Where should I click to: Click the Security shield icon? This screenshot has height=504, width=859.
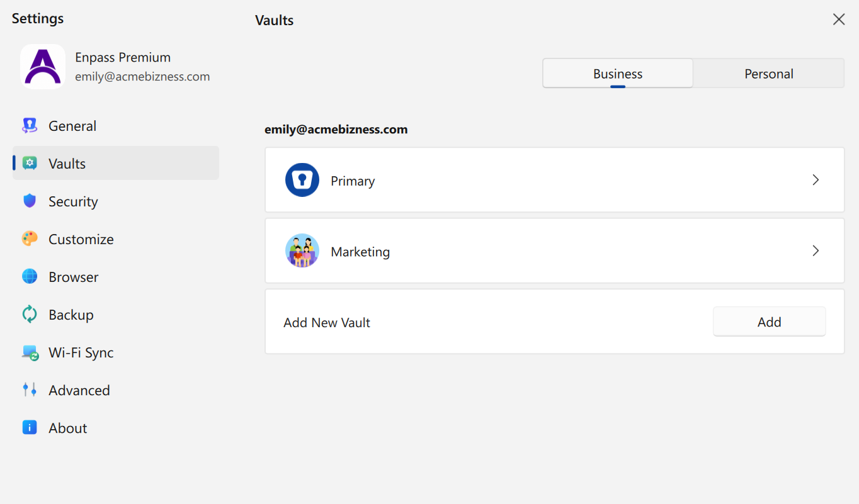(x=30, y=201)
